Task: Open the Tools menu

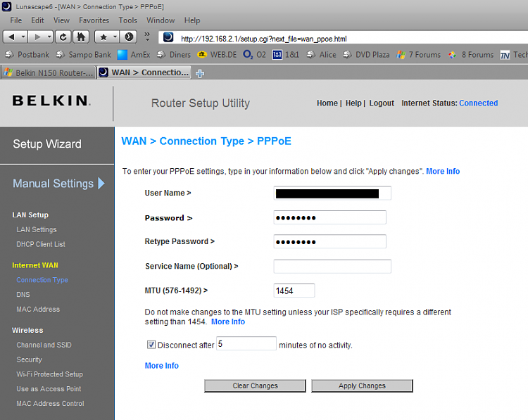Action: (x=127, y=20)
